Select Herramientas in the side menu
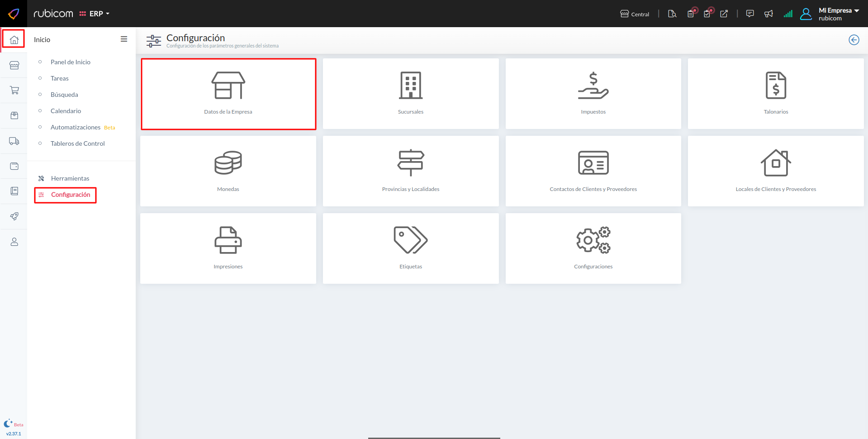 [x=70, y=178]
